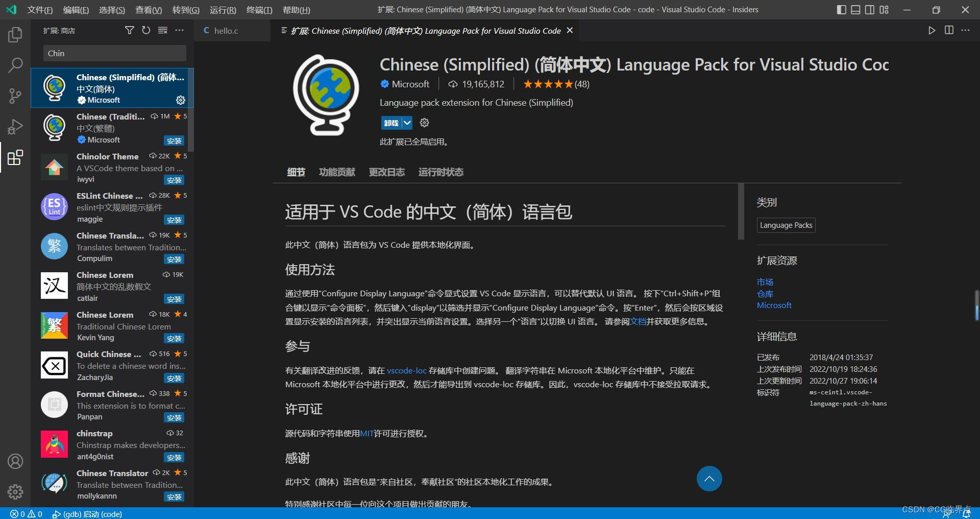
Task: Select the 细节 details tab
Action: pos(296,172)
